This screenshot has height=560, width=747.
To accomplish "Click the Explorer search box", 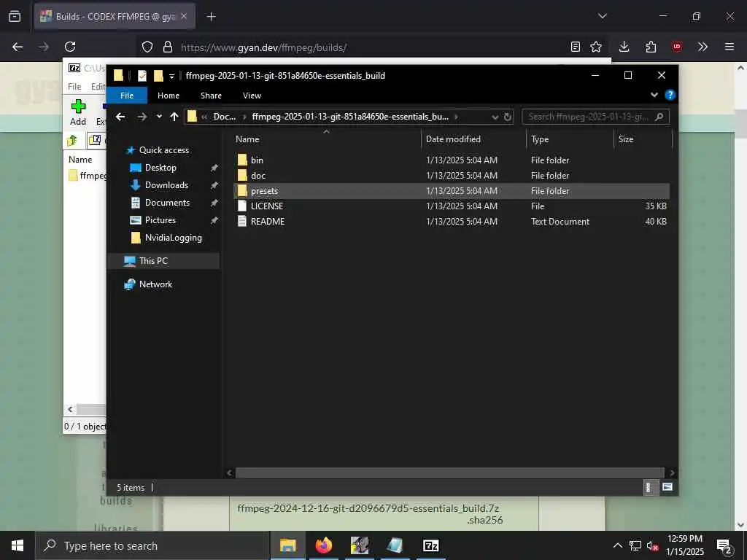I will (x=595, y=117).
